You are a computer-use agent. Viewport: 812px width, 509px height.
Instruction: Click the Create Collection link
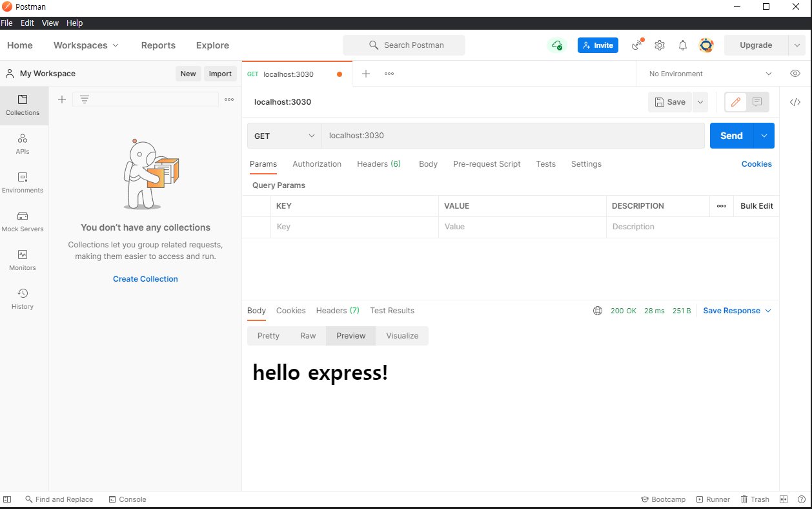[x=145, y=279]
